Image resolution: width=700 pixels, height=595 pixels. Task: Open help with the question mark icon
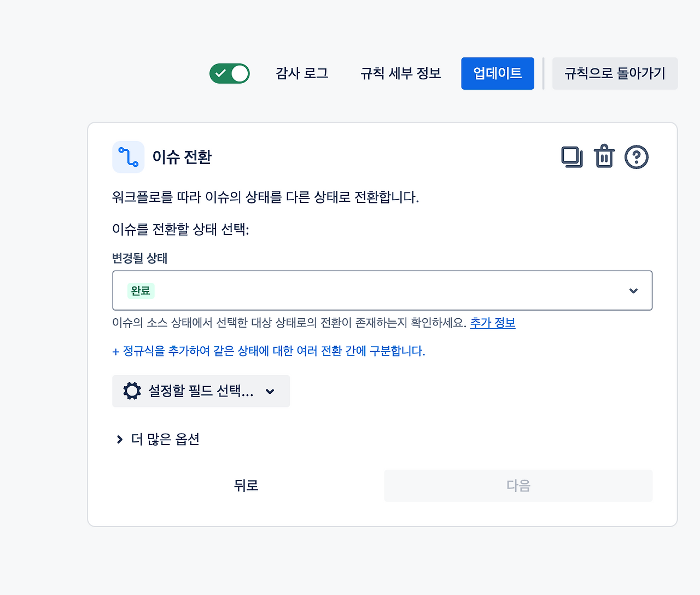pyautogui.click(x=636, y=156)
